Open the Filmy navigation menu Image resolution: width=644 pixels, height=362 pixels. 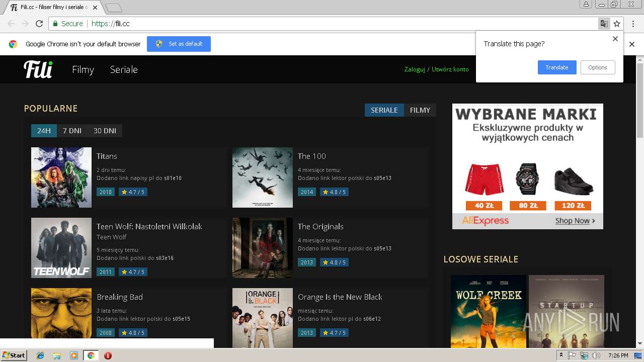(83, 69)
